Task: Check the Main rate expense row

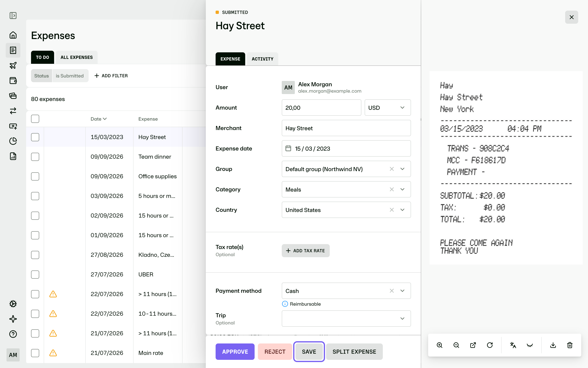Action: [x=35, y=353]
